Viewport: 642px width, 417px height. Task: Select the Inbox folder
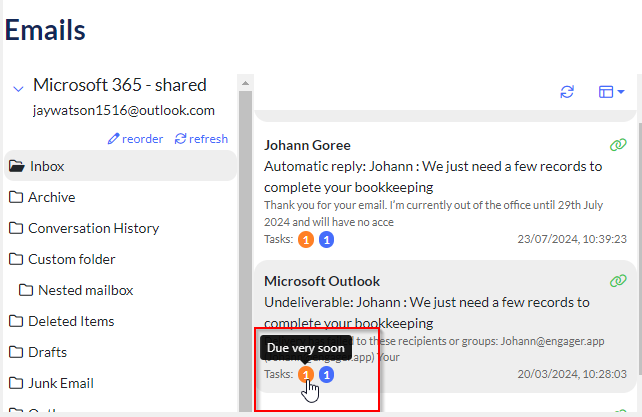tap(47, 166)
